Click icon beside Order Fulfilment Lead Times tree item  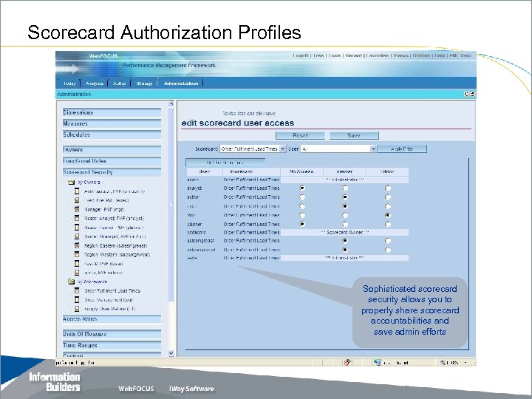[77, 291]
